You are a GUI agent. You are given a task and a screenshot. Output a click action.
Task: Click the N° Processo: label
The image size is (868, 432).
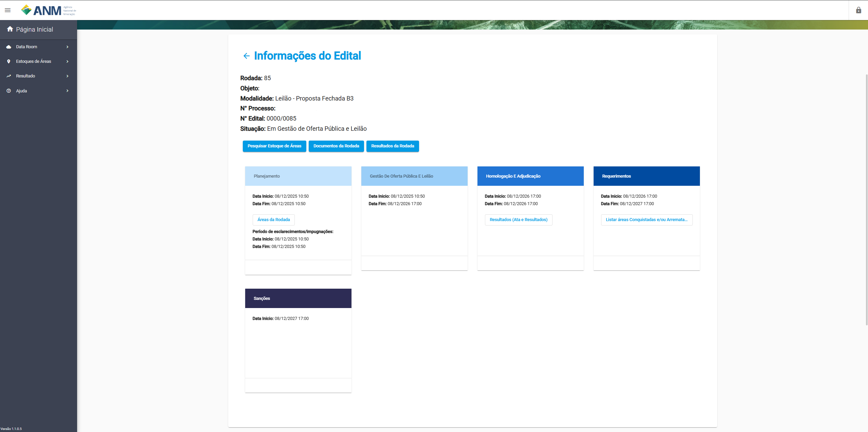258,108
